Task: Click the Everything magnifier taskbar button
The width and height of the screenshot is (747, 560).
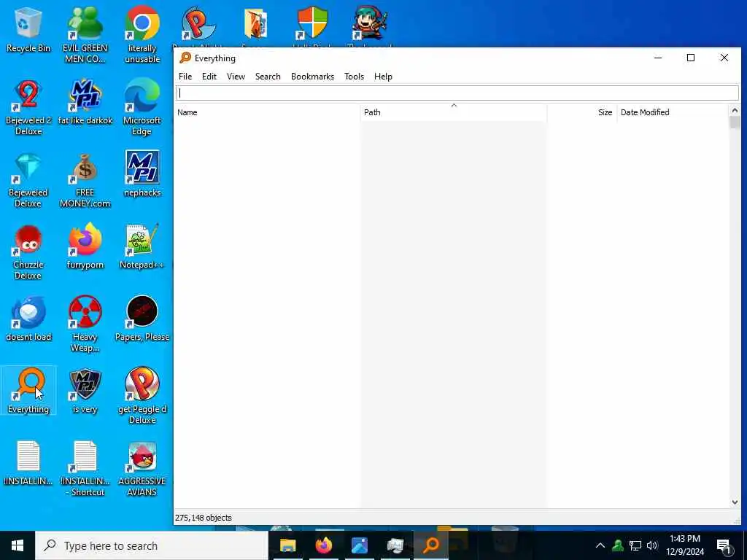Action: point(430,545)
